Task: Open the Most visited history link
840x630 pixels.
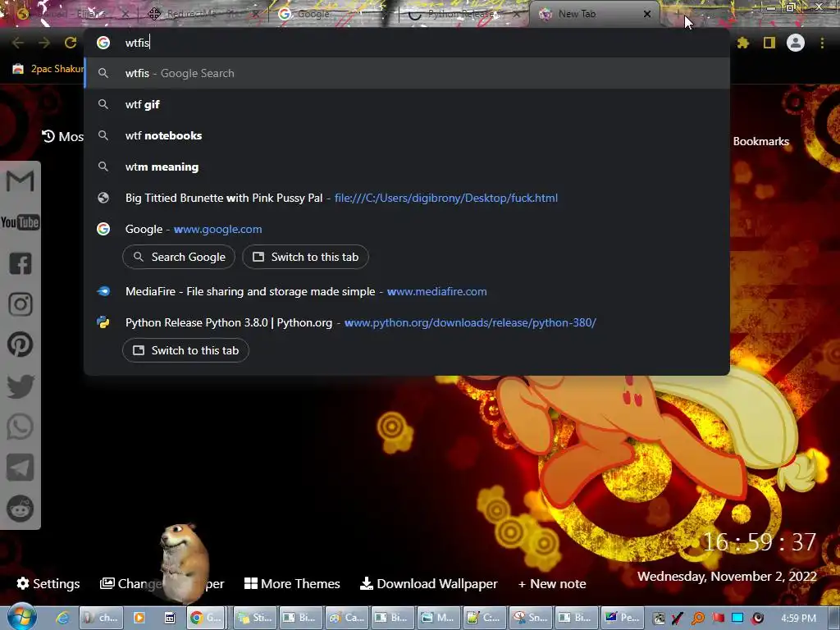Action: (x=62, y=137)
